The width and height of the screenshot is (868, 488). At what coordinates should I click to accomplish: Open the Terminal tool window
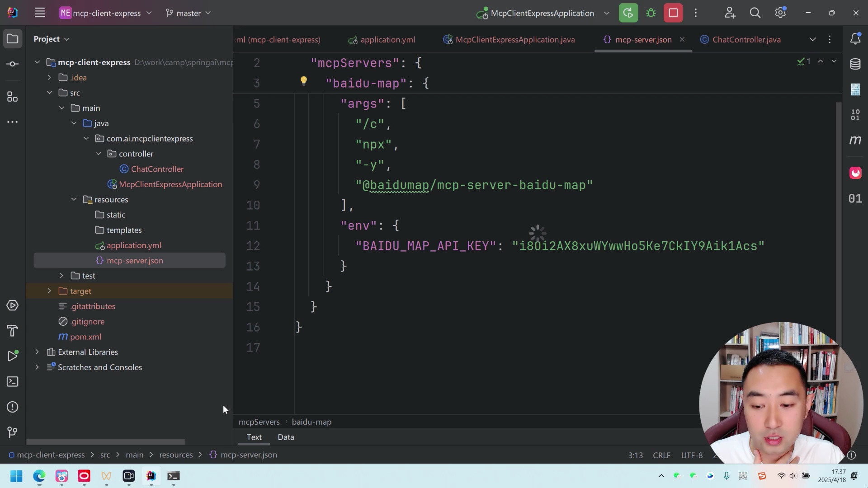point(13,382)
